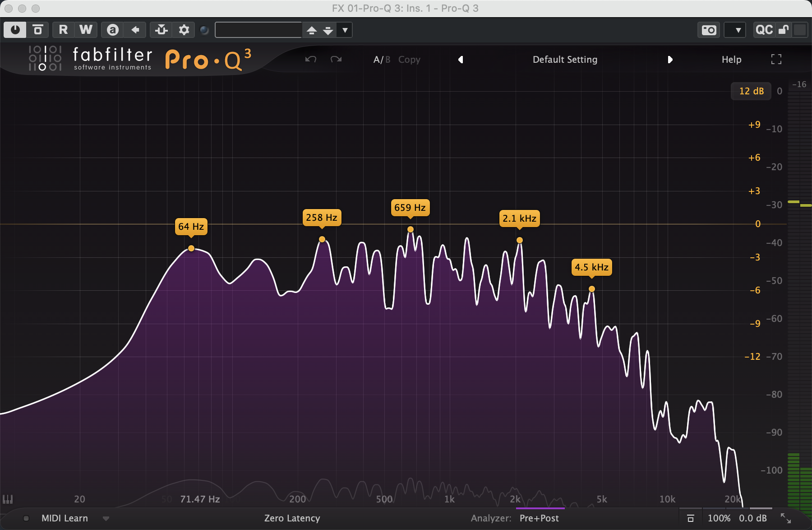Load the previous preset with the up arrow
812x530 pixels.
tap(312, 30)
